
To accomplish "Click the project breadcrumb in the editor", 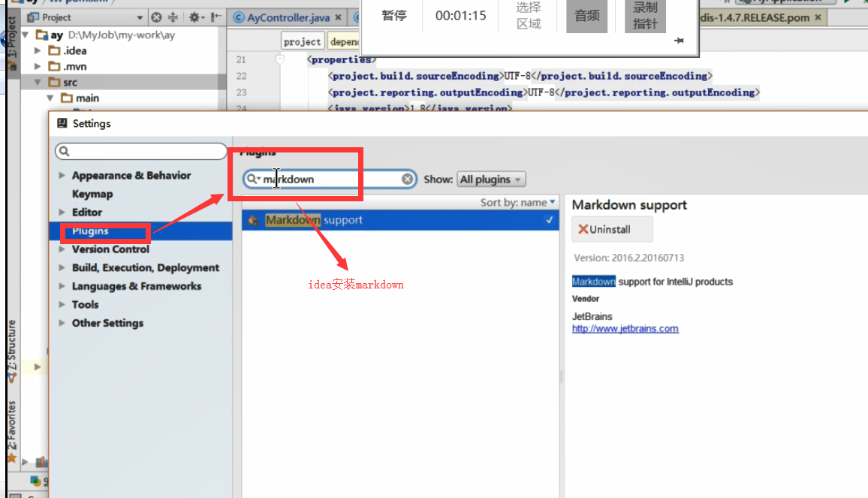I will click(x=303, y=41).
